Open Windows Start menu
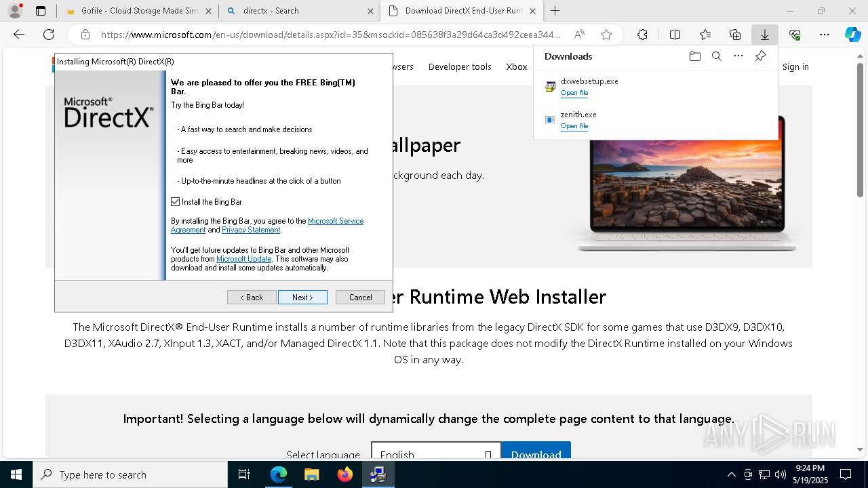Viewport: 868px width, 488px height. (16, 474)
